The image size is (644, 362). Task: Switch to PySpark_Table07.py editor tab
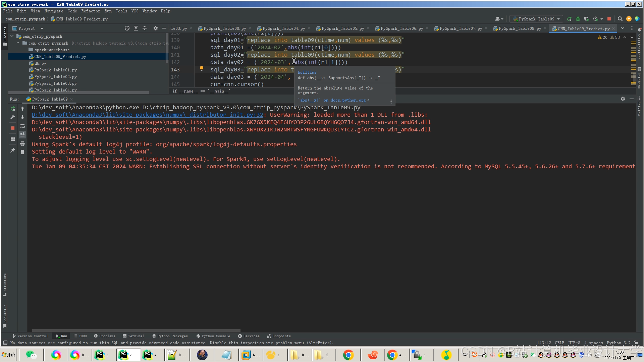click(x=461, y=28)
